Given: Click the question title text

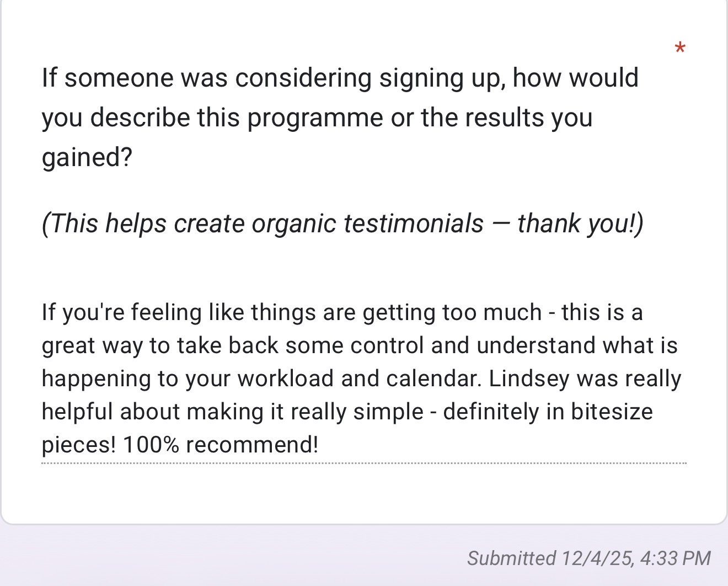Looking at the screenshot, I should tap(340, 117).
